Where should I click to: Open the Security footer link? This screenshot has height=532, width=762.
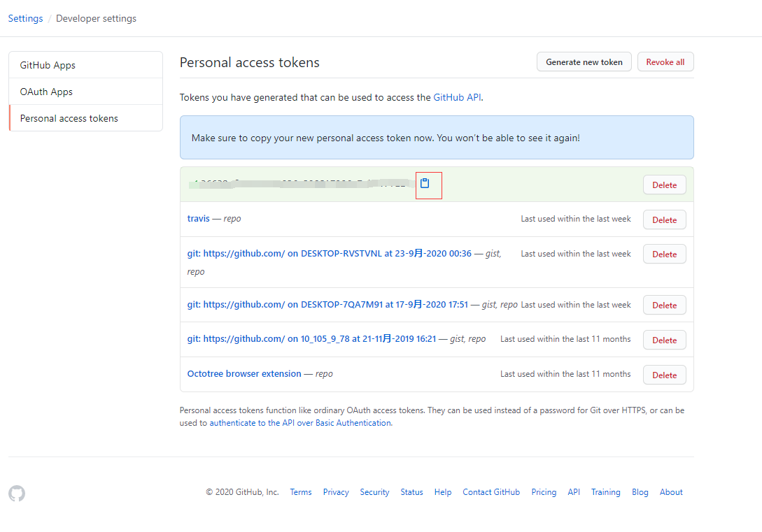click(374, 492)
